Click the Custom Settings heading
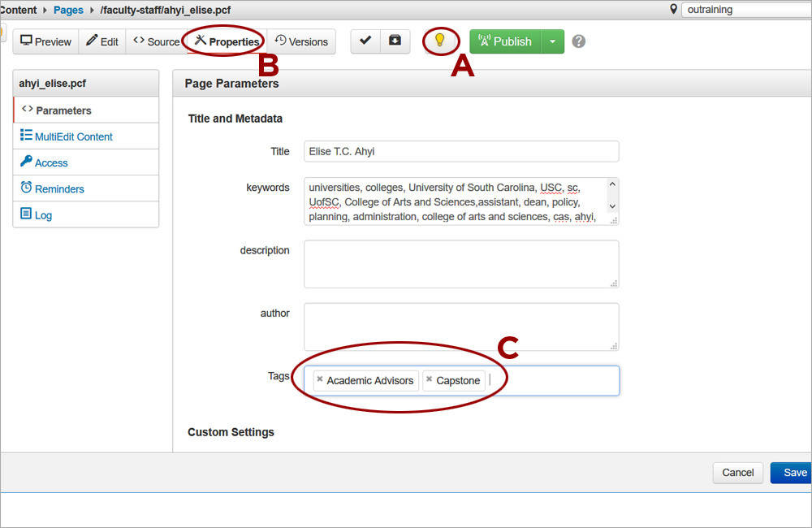 point(231,432)
